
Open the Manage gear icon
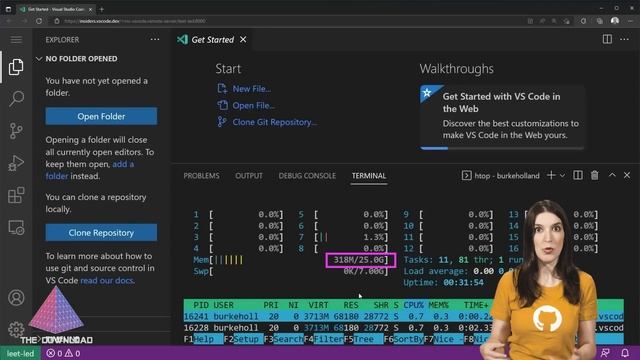point(16,329)
